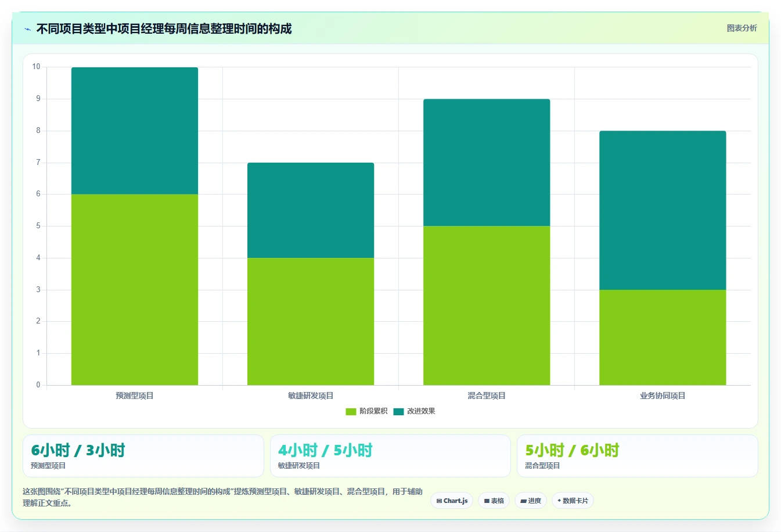This screenshot has width=781, height=532.
Task: Click the 数据卡片 chip
Action: click(x=573, y=501)
